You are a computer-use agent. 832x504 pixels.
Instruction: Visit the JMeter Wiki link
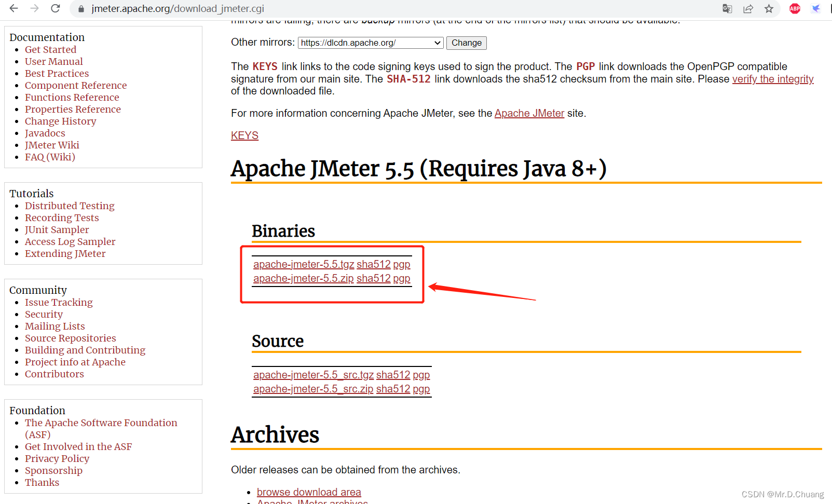click(x=52, y=145)
